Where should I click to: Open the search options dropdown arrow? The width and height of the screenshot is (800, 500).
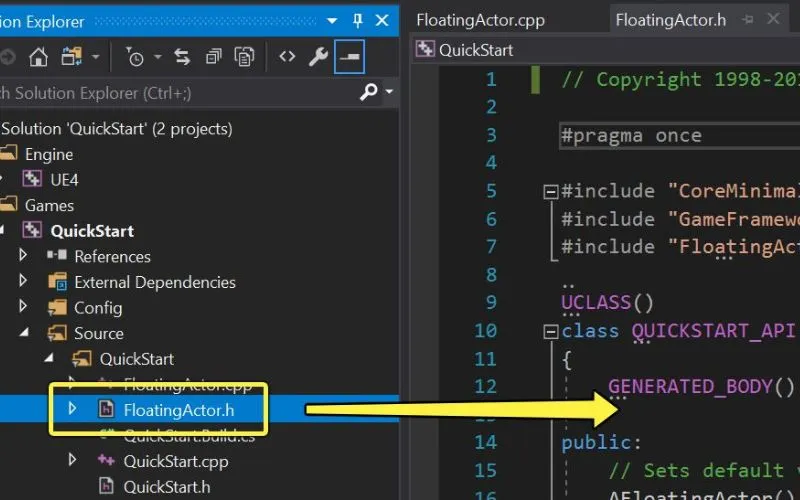pyautogui.click(x=389, y=92)
